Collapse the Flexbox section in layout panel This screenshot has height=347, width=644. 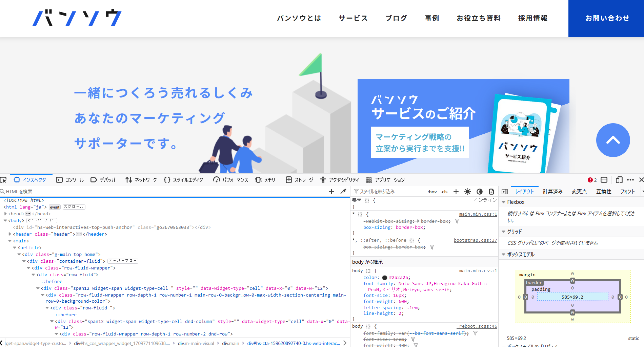click(x=504, y=202)
